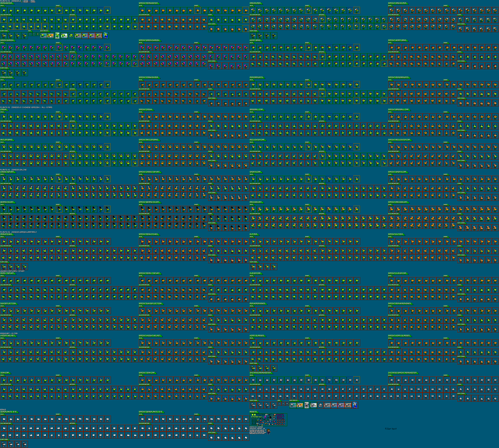The image size is (499, 448).
Task: Click first Elf Pea Plant Food sprite
Action: pyautogui.click(x=253, y=267)
